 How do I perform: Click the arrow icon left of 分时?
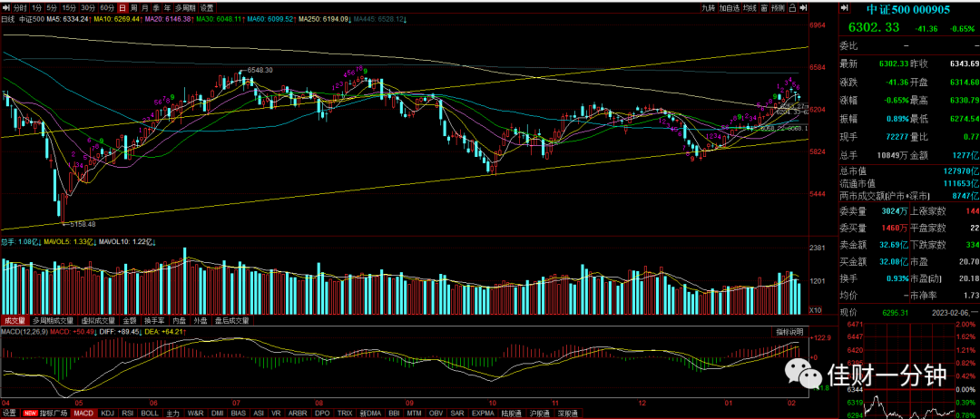pos(5,8)
